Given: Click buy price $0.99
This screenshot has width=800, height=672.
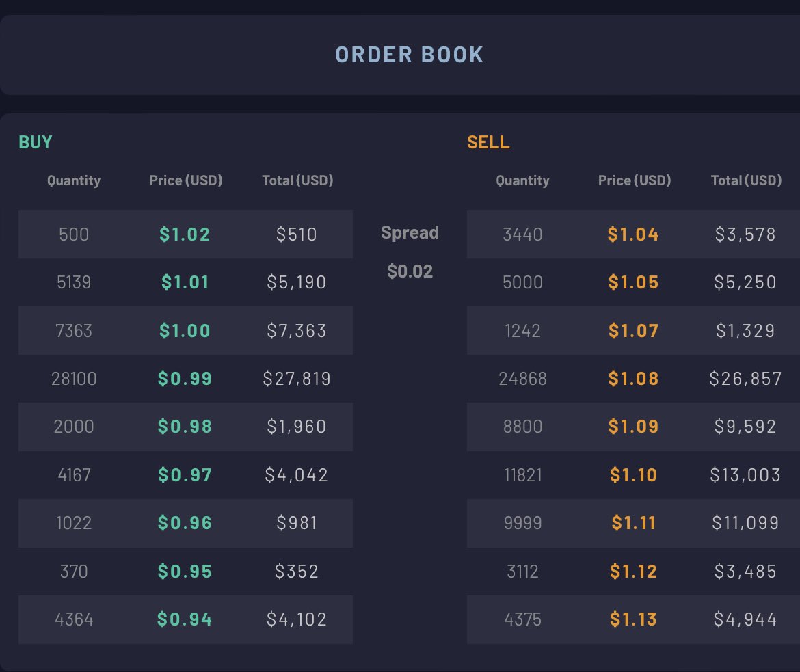Looking at the screenshot, I should tap(185, 379).
